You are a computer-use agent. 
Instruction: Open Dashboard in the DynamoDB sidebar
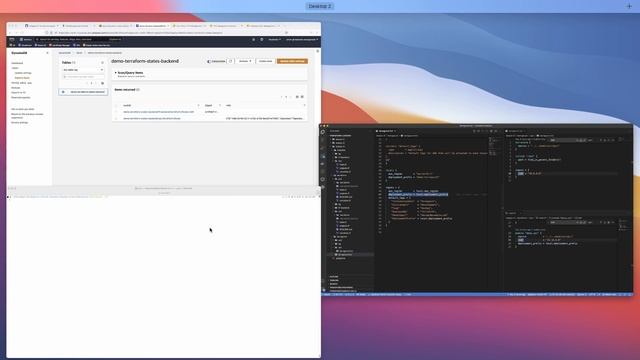(x=17, y=63)
